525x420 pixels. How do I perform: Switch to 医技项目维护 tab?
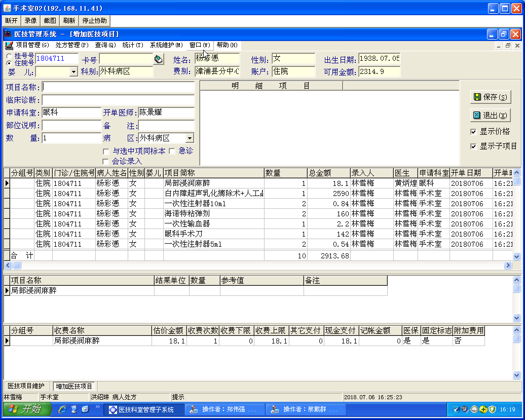coord(26,386)
